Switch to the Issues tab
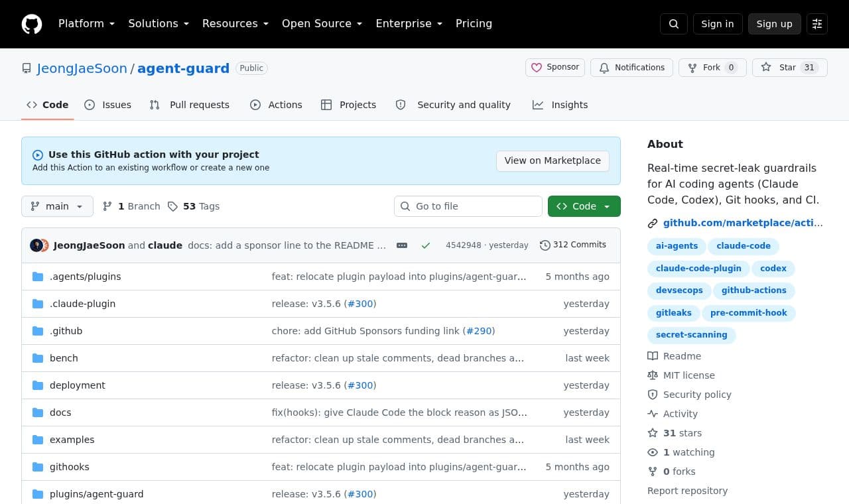This screenshot has height=504, width=849. 108,105
